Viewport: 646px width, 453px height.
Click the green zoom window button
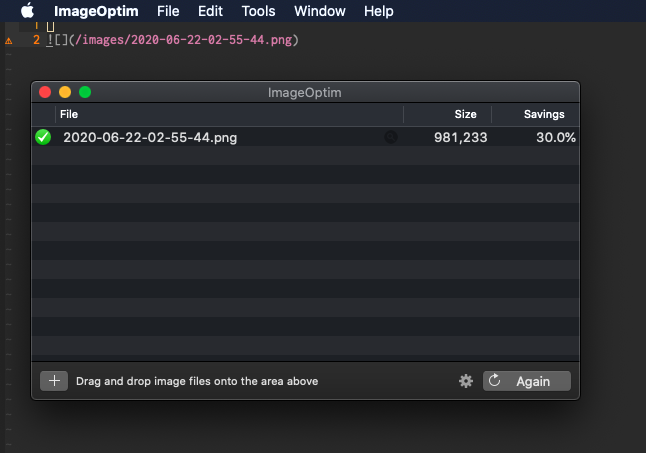(85, 92)
